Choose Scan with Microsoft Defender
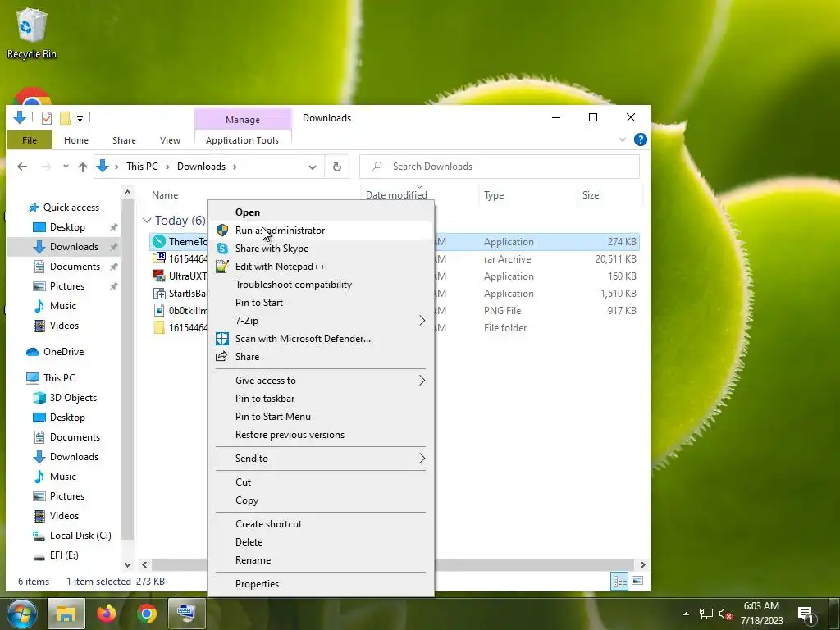Viewport: 840px width, 630px height. coord(303,339)
